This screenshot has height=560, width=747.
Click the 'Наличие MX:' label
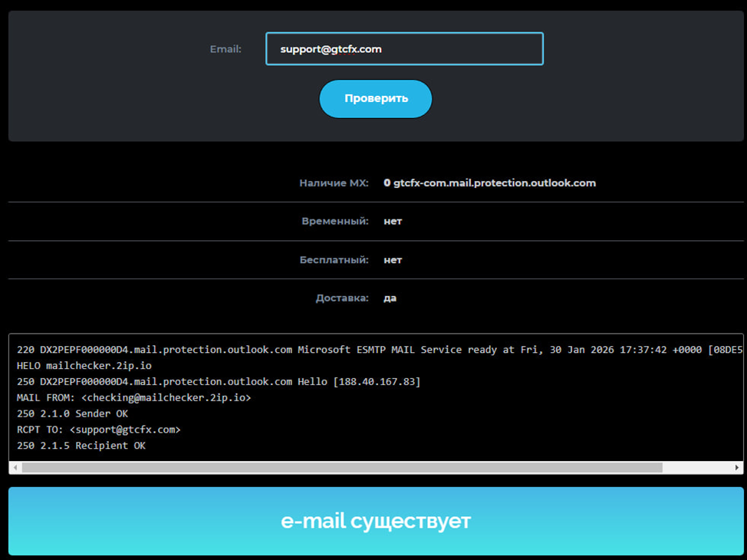point(334,183)
